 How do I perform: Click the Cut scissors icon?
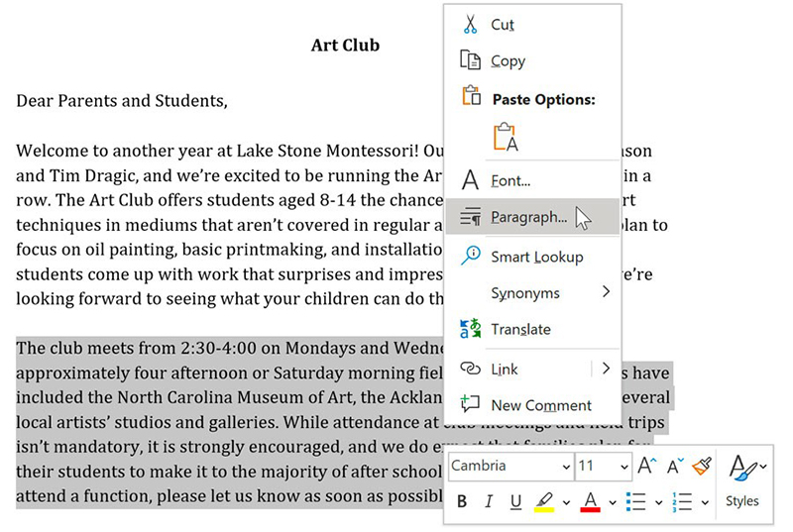click(471, 25)
